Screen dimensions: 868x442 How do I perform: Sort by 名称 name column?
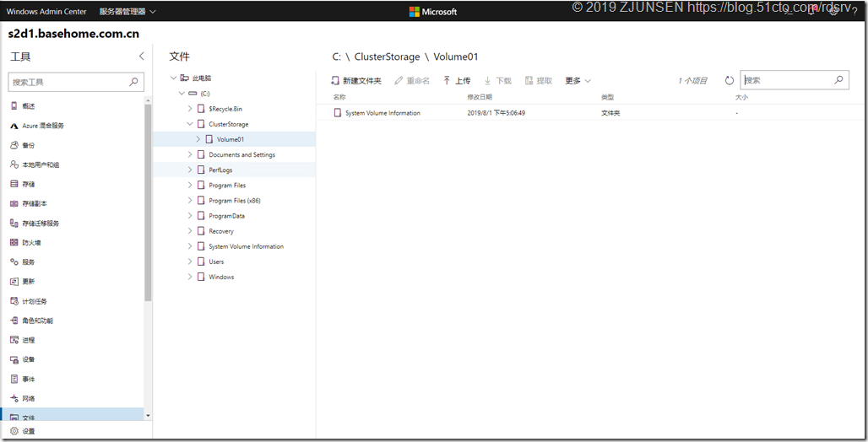coord(339,97)
